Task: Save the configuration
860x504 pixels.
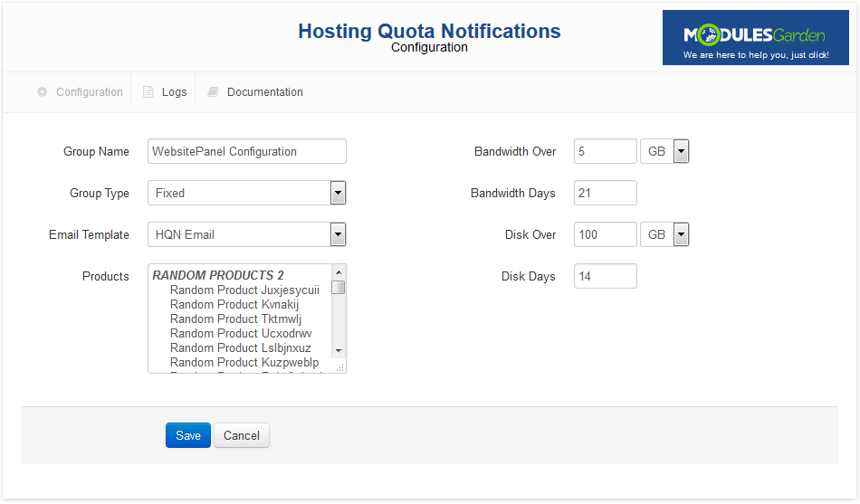Action: pyautogui.click(x=188, y=435)
